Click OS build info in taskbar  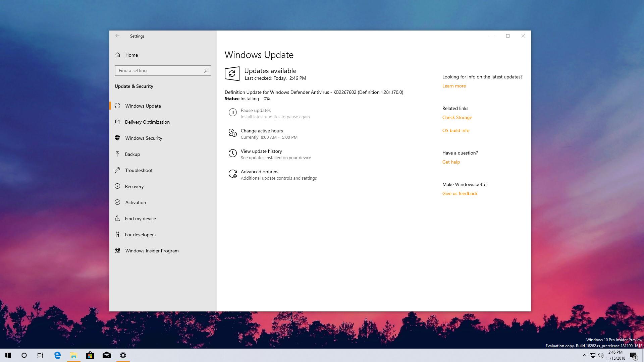pyautogui.click(x=455, y=130)
